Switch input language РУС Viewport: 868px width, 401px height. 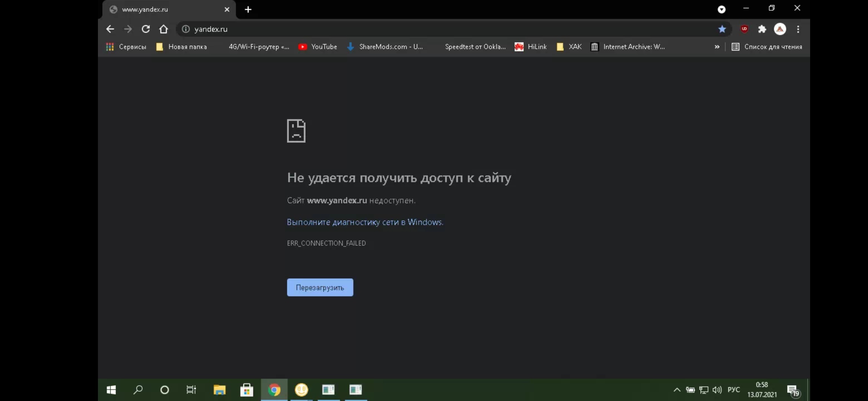pos(734,390)
